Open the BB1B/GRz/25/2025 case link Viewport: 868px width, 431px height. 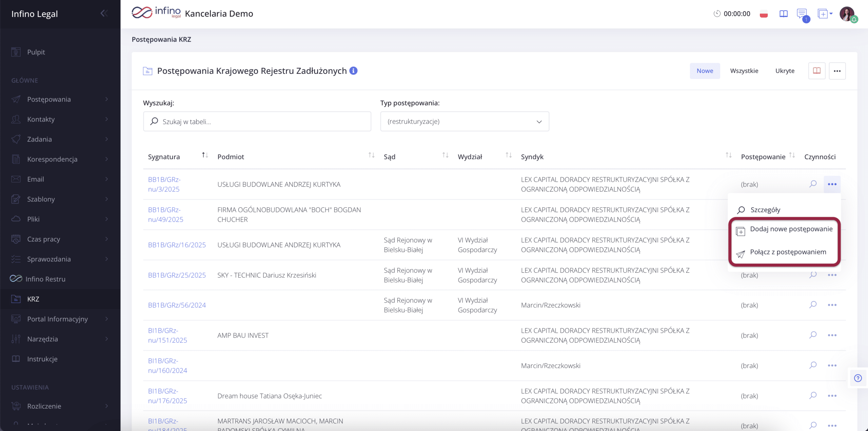[177, 275]
